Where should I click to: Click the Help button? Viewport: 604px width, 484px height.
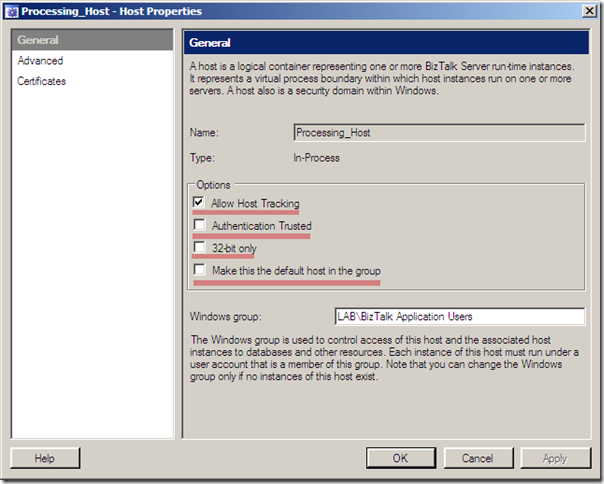45,458
